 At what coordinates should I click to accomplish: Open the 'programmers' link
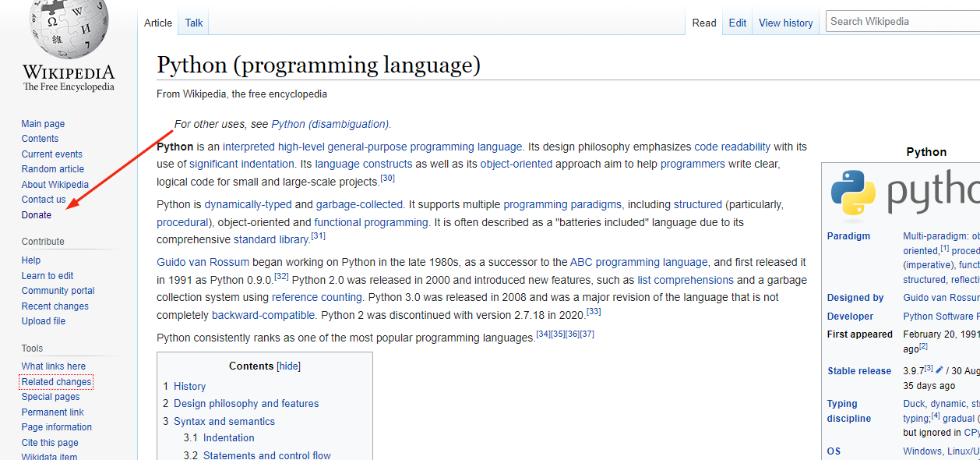693,164
